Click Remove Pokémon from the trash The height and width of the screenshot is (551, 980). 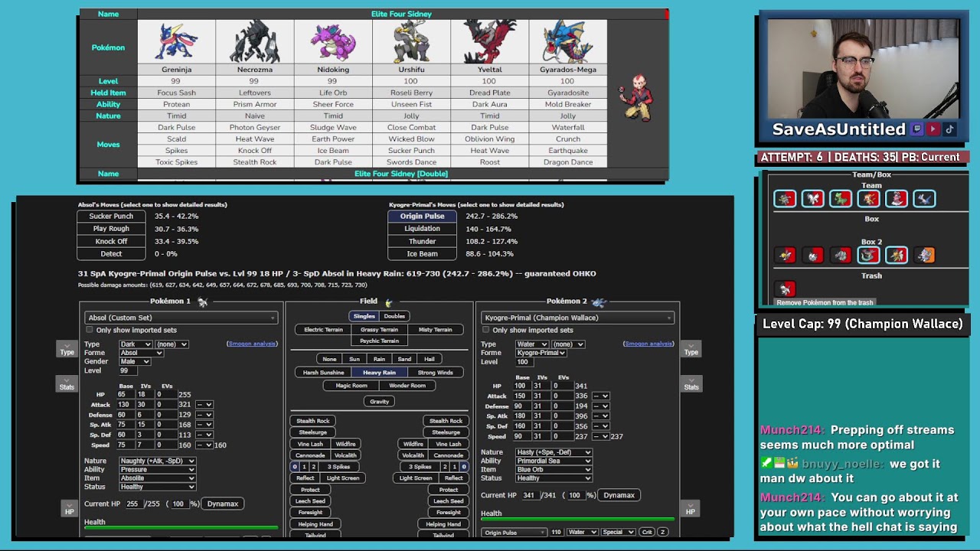(x=825, y=302)
